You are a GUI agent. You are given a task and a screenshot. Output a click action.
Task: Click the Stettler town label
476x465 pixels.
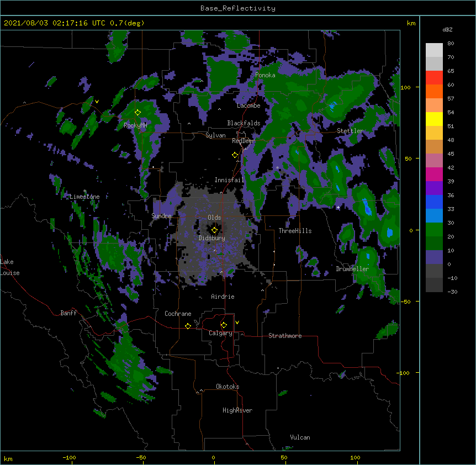350,131
